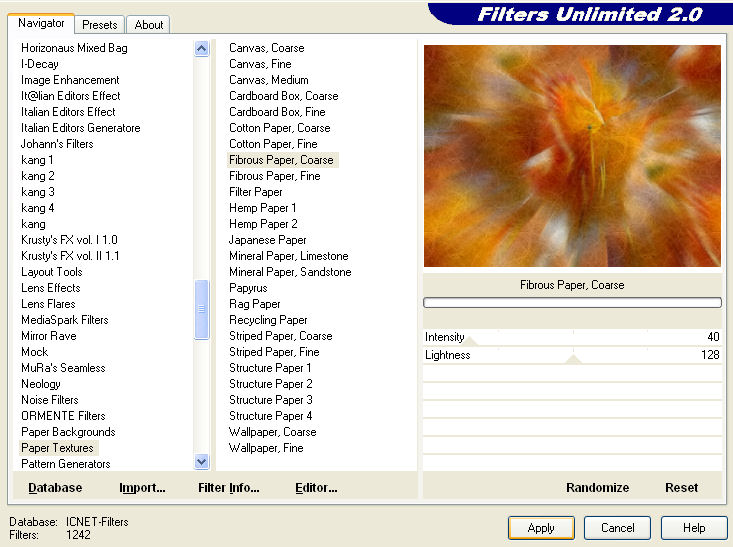This screenshot has height=547, width=733.
Task: Click the Cancel button
Action: point(617,528)
